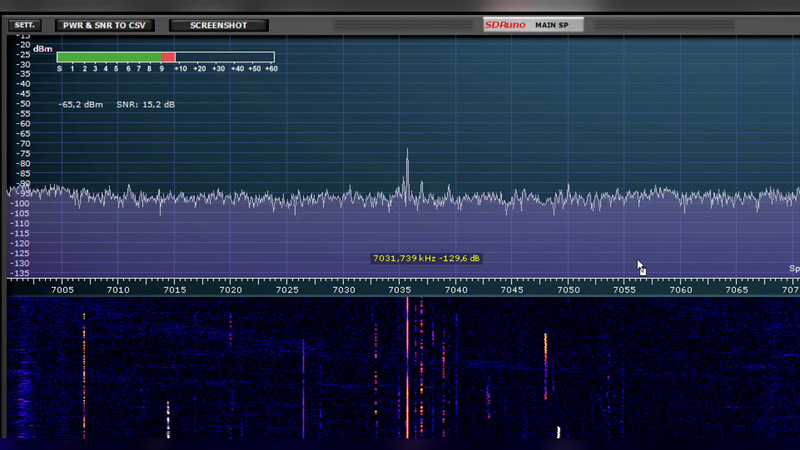The image size is (800, 450).
Task: Click the white waterfall signal near 7014 kHz
Action: click(168, 412)
